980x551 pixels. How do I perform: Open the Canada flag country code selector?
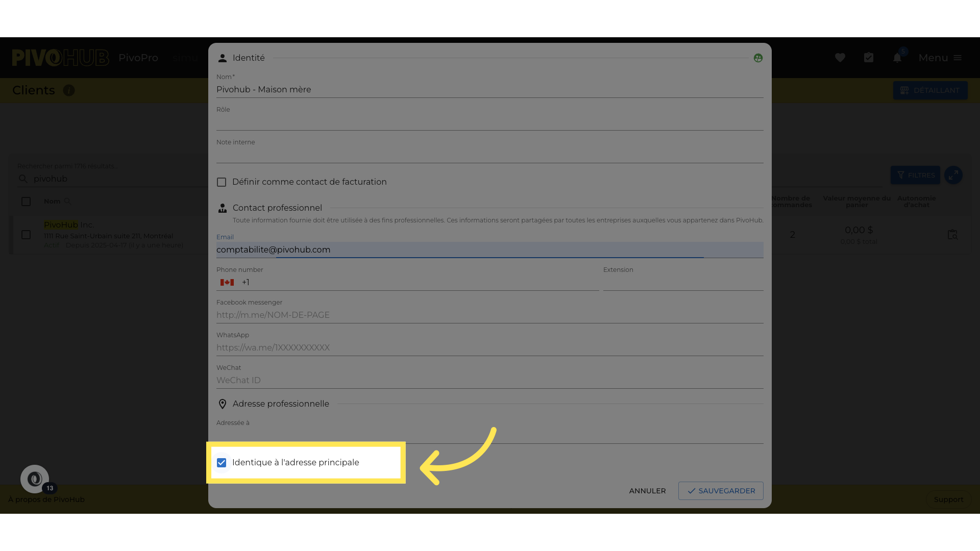pyautogui.click(x=227, y=283)
